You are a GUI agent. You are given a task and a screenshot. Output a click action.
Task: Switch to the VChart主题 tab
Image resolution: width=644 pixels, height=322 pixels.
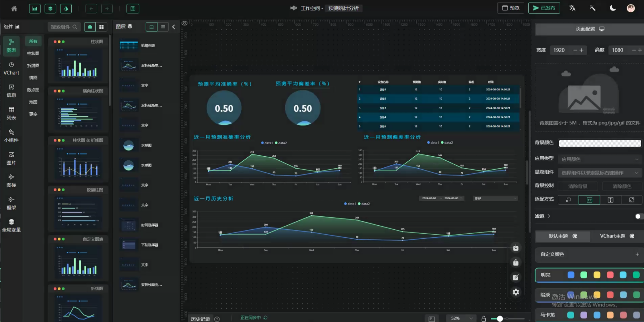click(617, 236)
